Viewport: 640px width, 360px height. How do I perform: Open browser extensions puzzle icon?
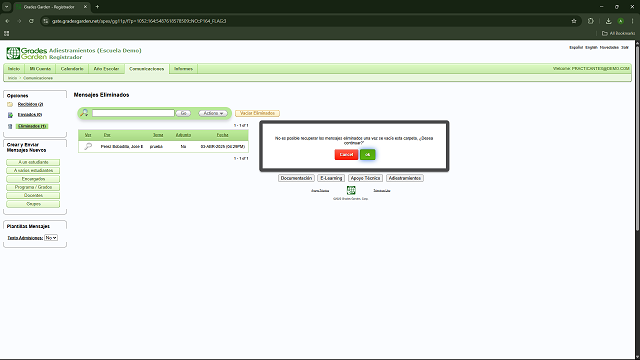click(x=591, y=21)
